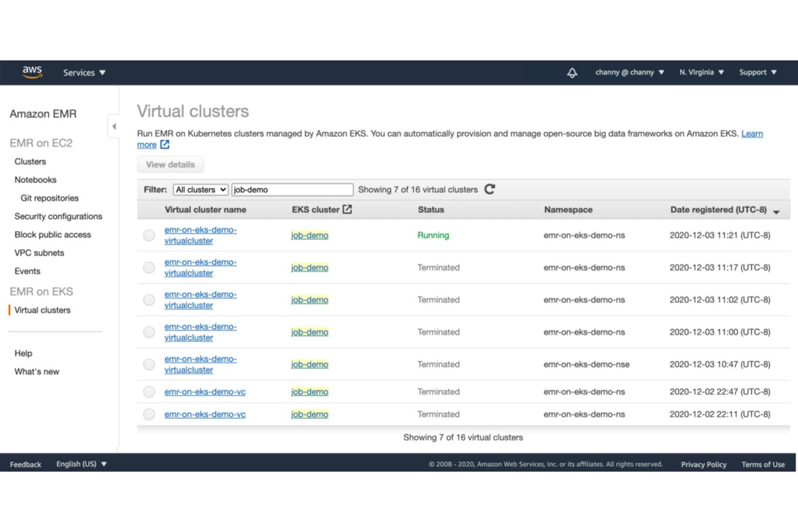Open Privacy Policy in footer
The height and width of the screenshot is (532, 798).
(x=704, y=465)
